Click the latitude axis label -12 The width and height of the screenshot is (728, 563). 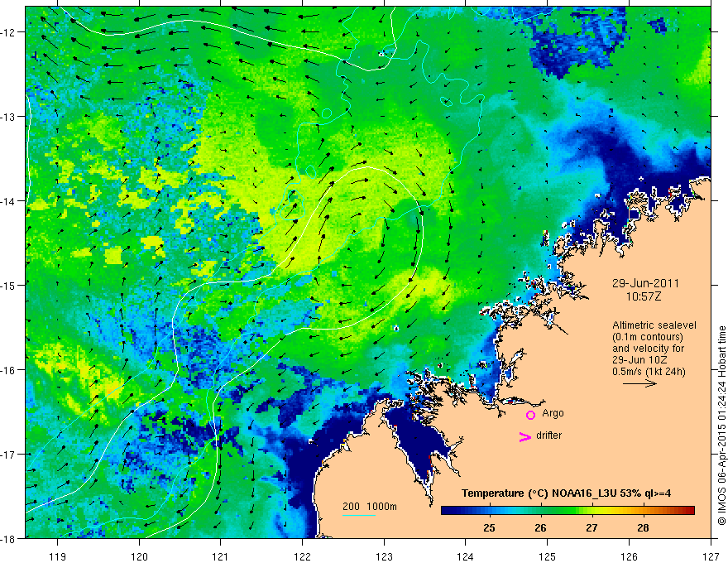click(9, 32)
